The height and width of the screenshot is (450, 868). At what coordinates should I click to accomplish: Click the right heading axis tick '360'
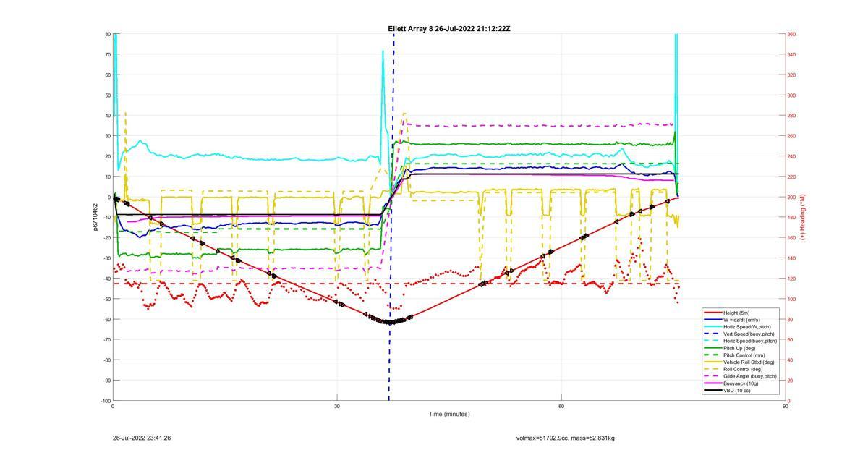pos(791,34)
